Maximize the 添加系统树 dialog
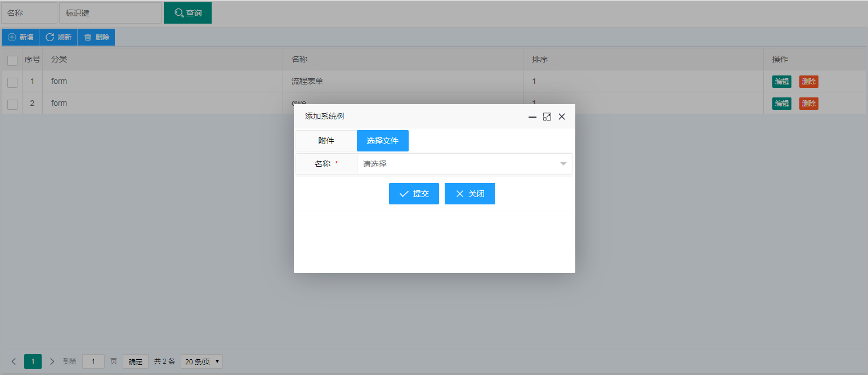868x375 pixels. 547,117
